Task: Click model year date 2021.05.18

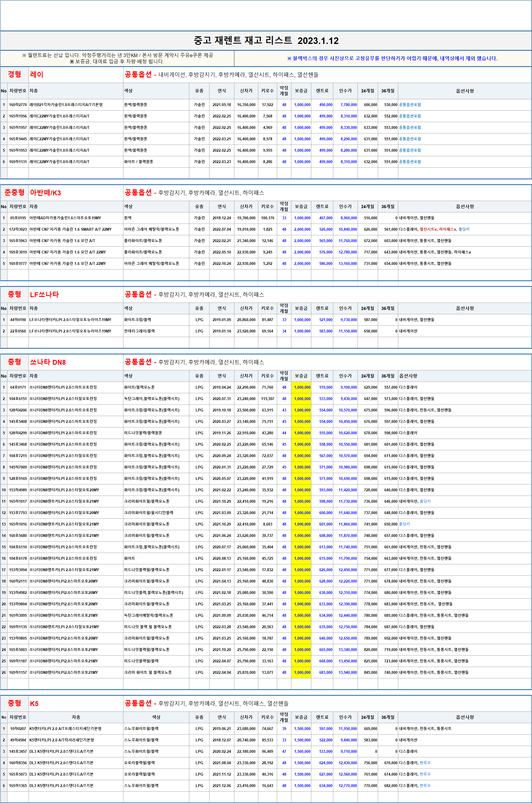Action: tap(222, 105)
